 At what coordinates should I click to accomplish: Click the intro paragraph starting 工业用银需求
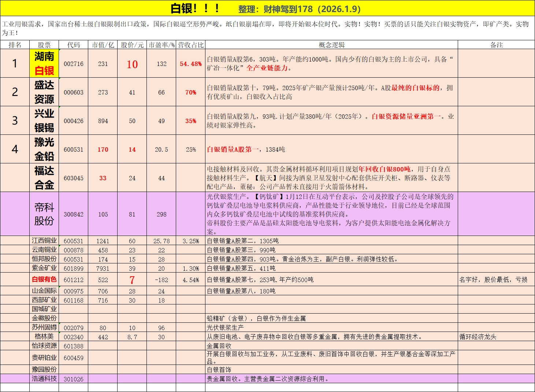pyautogui.click(x=266, y=28)
